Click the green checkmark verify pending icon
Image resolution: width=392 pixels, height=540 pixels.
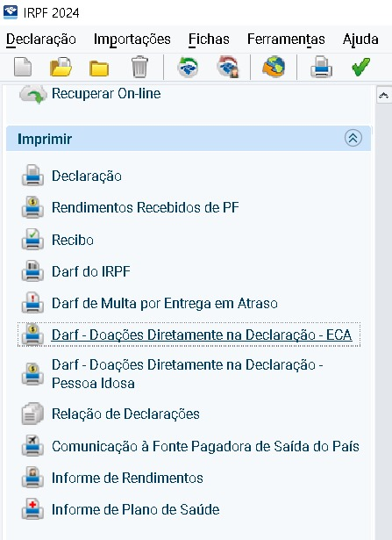click(x=360, y=67)
